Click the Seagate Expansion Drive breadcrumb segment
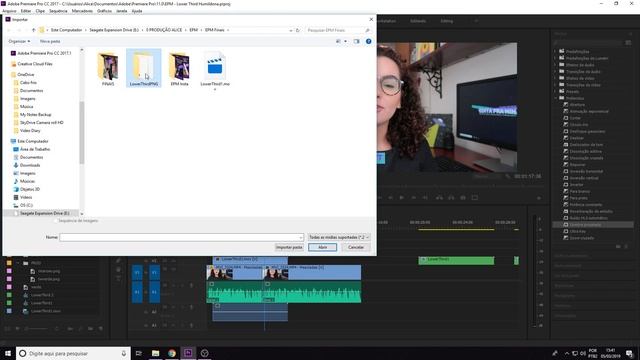The width and height of the screenshot is (640, 360). (114, 30)
